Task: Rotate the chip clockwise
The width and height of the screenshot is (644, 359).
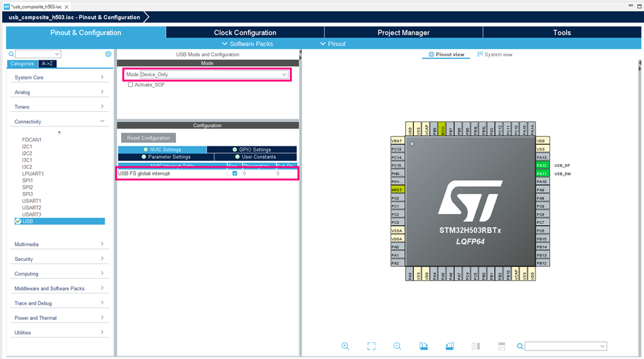Action: click(x=424, y=346)
